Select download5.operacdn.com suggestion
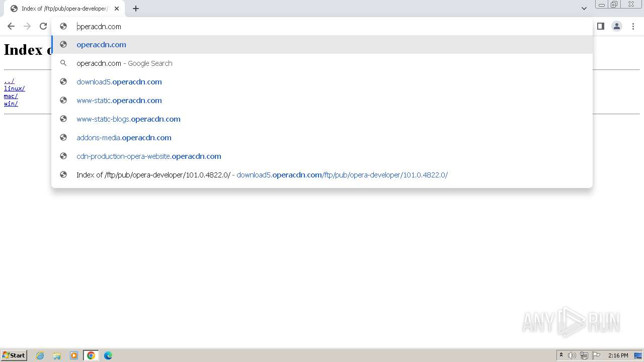644x362 pixels. [322, 82]
